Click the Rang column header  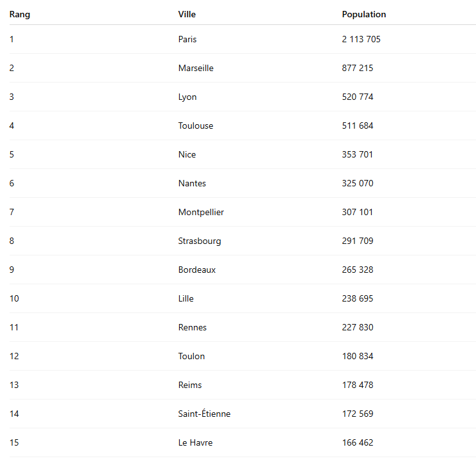[x=20, y=14]
